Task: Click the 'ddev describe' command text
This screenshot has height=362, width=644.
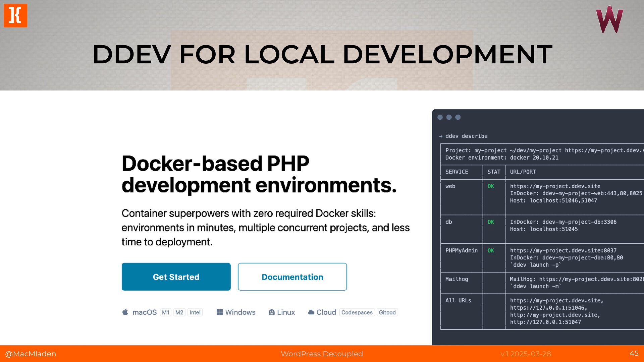Action: [x=467, y=136]
